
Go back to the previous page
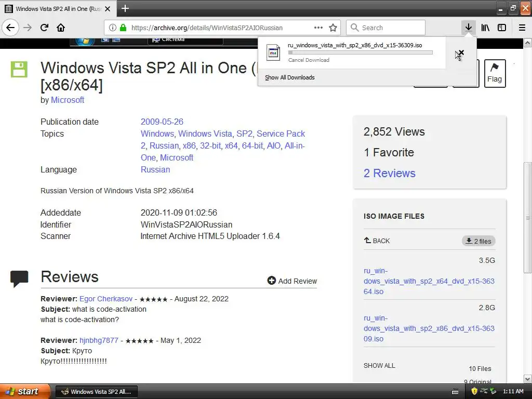click(x=10, y=28)
